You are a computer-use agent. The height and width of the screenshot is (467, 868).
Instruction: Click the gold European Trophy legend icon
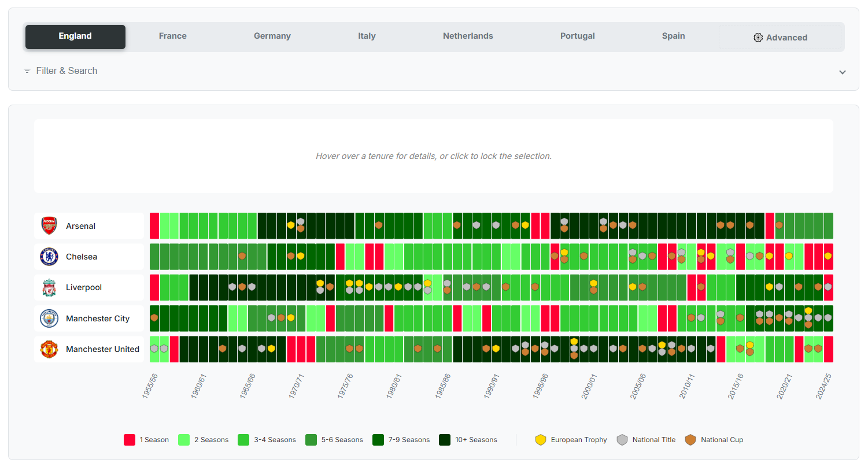point(541,440)
